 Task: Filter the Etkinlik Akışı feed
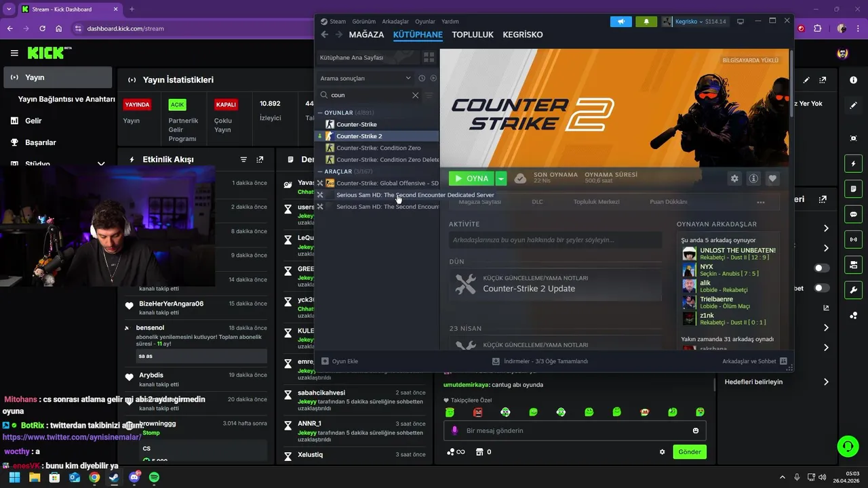tap(243, 159)
